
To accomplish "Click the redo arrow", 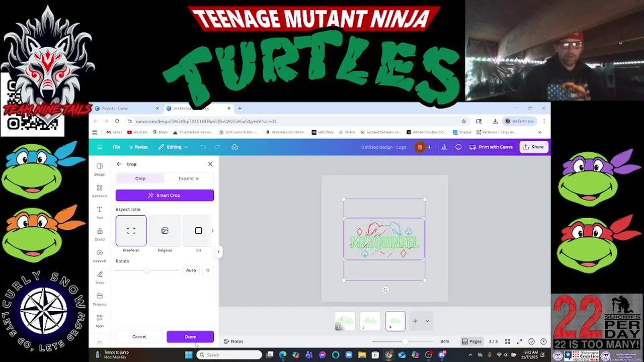I will pos(217,147).
